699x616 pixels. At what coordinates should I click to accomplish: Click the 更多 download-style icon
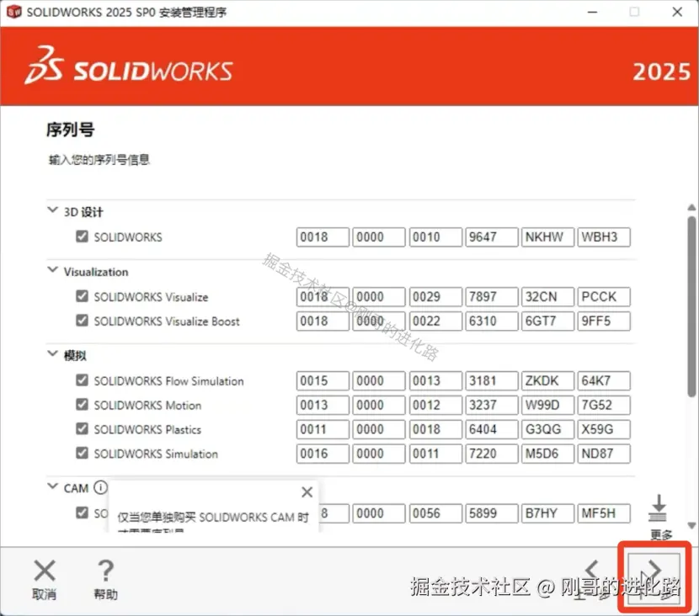[658, 513]
